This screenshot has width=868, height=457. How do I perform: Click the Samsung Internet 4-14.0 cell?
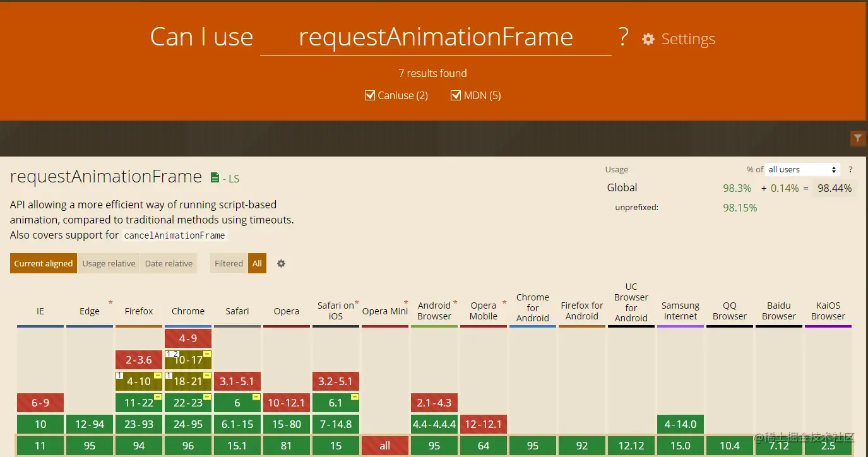coord(681,424)
